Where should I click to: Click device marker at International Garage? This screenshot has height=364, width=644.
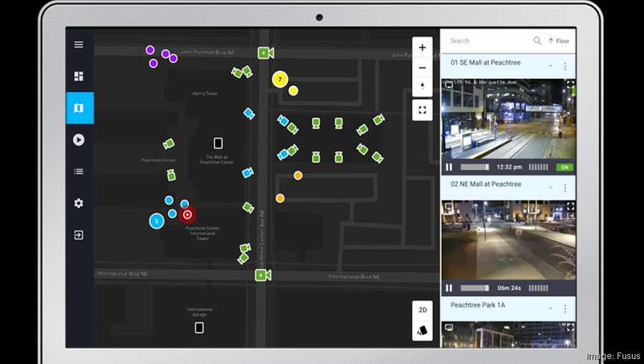(199, 327)
